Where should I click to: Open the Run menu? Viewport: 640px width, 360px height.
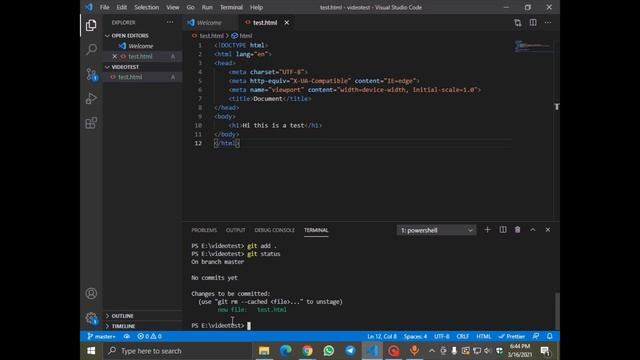click(207, 7)
